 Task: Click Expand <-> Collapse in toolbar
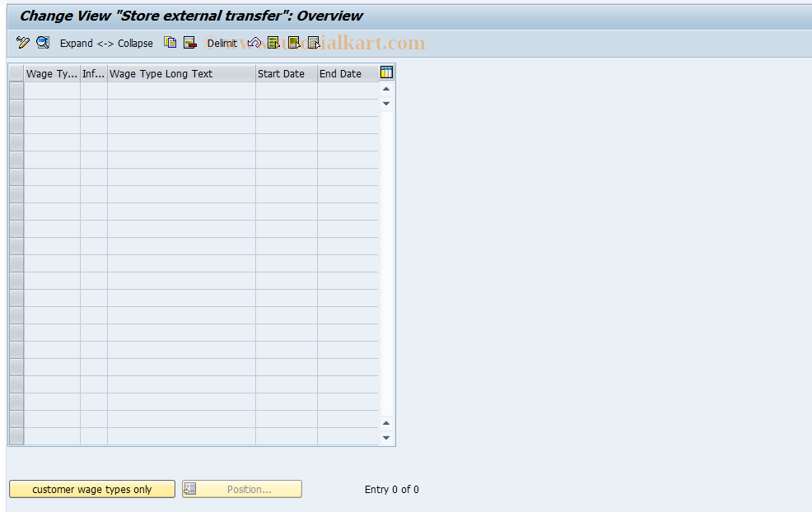tap(106, 44)
